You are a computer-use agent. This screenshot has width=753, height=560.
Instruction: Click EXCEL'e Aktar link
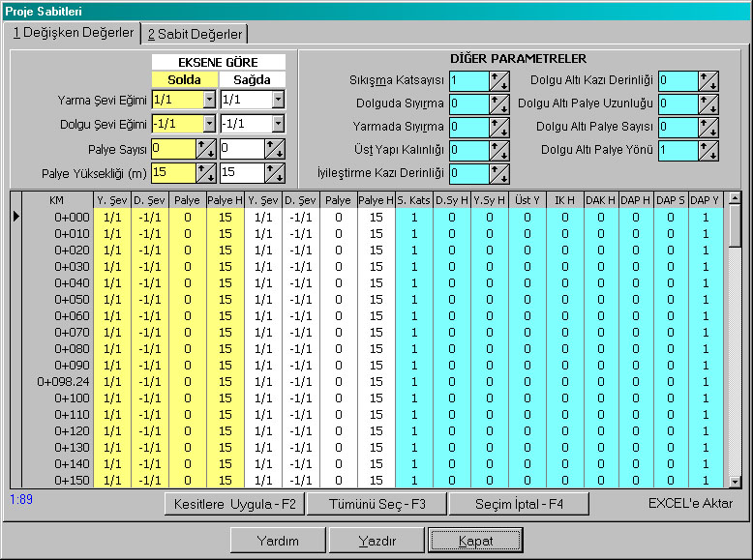tap(690, 503)
